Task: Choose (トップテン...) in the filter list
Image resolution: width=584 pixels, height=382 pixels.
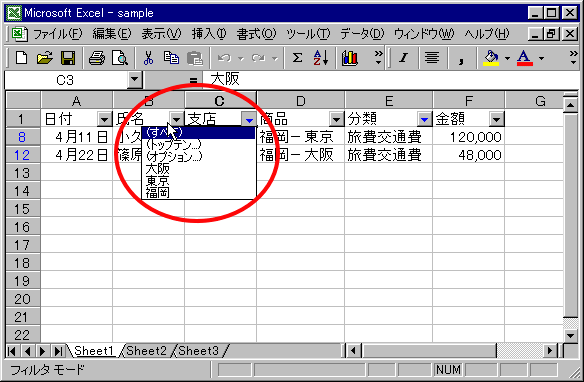Action: pos(199,144)
